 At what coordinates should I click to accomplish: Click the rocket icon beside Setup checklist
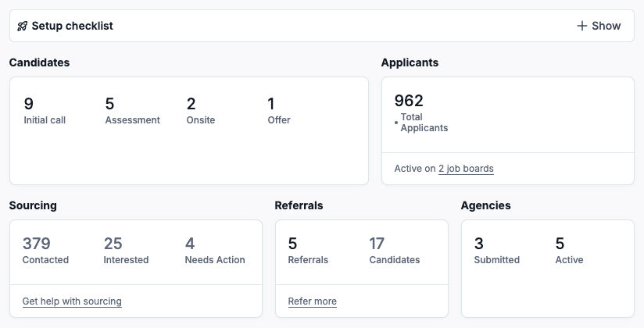pyautogui.click(x=22, y=26)
